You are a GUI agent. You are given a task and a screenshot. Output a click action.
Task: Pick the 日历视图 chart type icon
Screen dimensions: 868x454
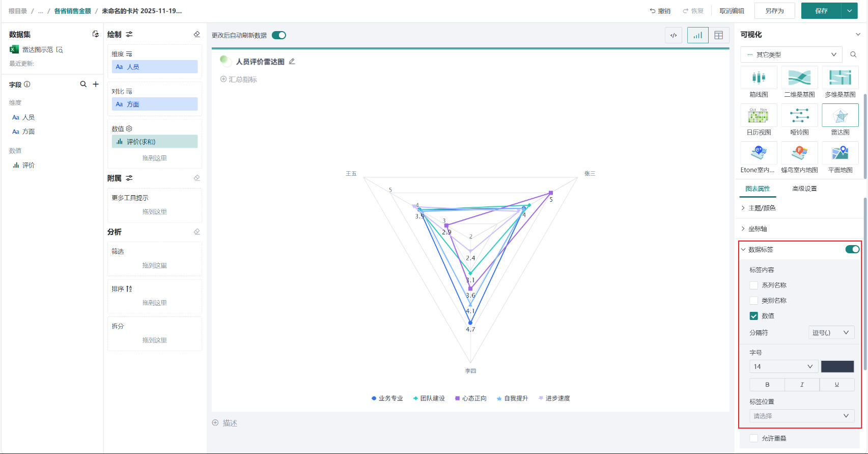759,116
